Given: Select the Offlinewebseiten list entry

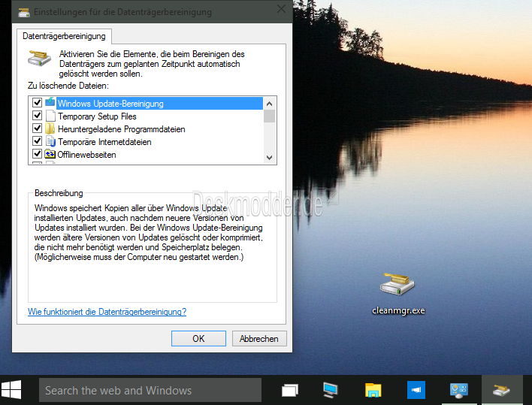Looking at the screenshot, I should 86,155.
